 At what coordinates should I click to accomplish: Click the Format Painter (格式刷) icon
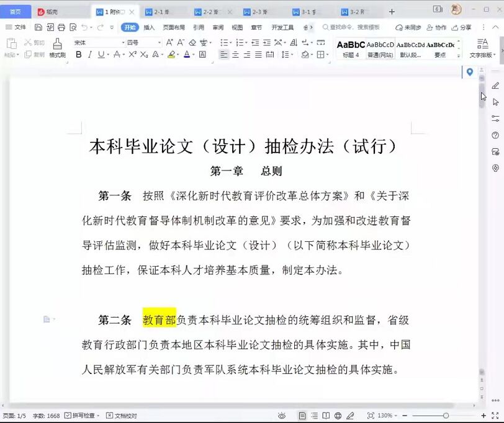click(x=57, y=47)
